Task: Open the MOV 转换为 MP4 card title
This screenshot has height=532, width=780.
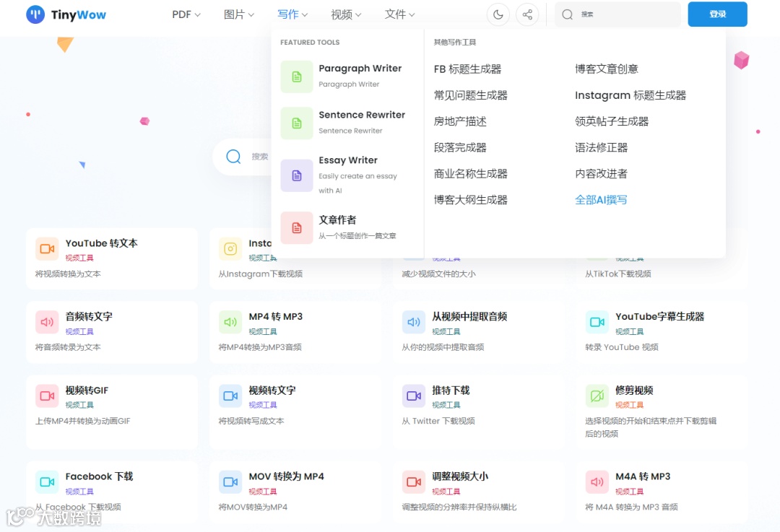Action: 287,476
